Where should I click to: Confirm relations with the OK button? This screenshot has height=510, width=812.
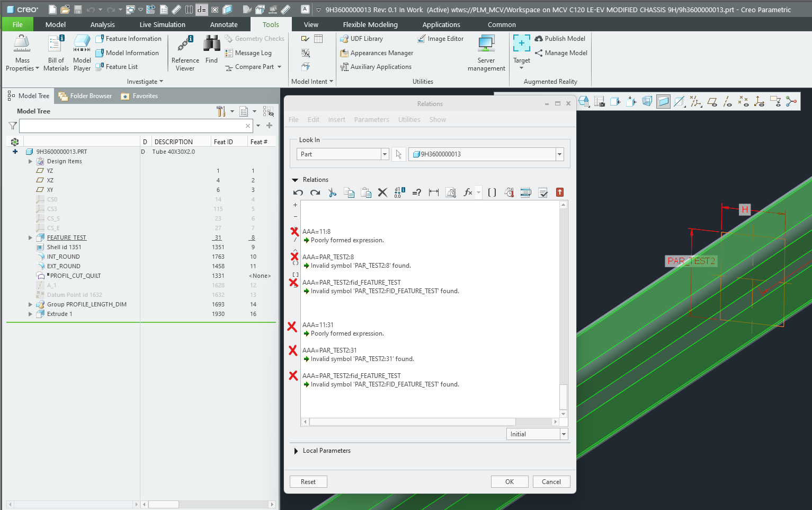click(x=510, y=481)
